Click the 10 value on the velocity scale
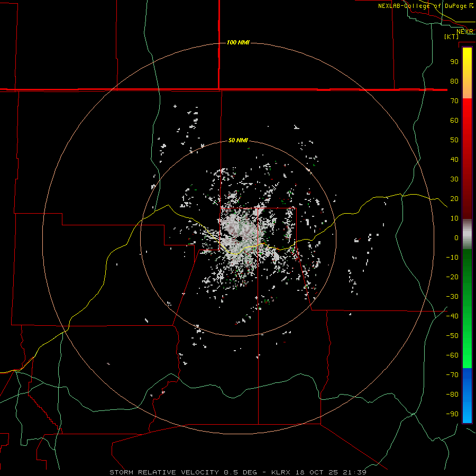 (x=454, y=218)
